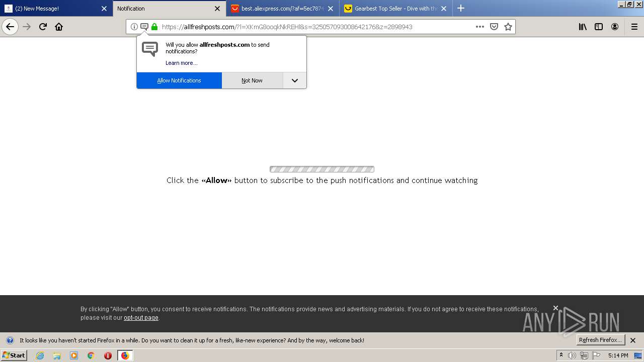Click the loading progress bar

coord(322,169)
